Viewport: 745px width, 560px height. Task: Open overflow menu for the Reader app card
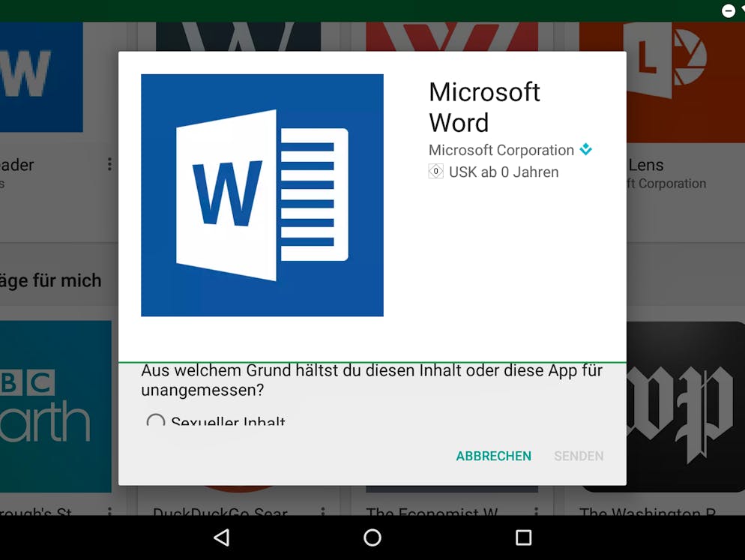(x=109, y=164)
